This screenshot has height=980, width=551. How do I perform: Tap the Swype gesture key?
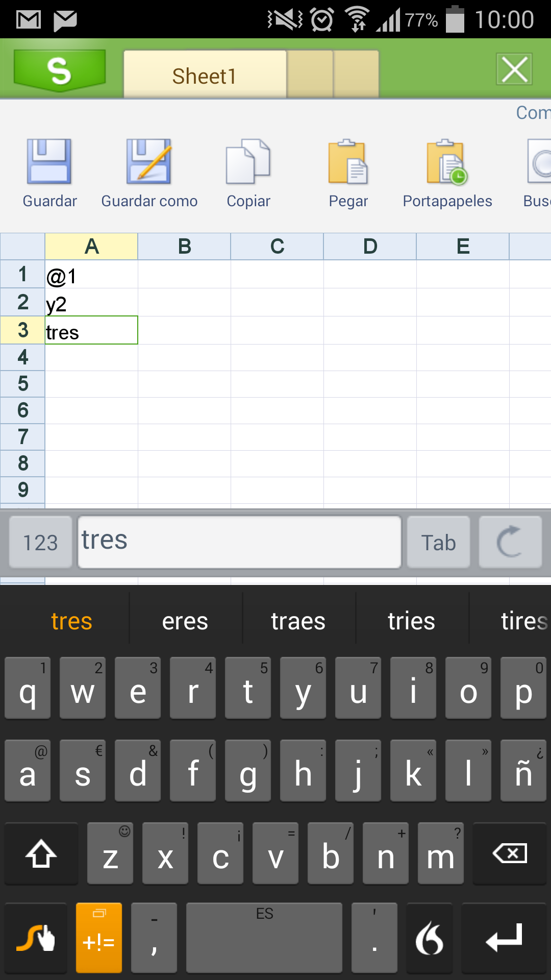click(36, 938)
